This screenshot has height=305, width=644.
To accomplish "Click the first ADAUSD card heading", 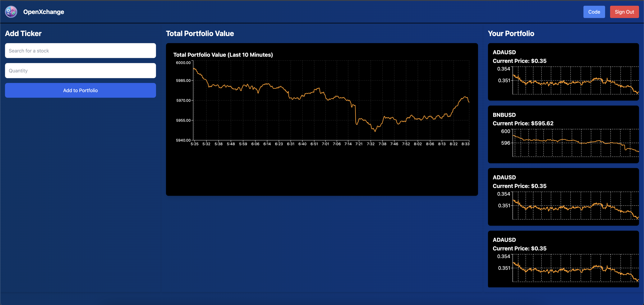I will click(504, 52).
